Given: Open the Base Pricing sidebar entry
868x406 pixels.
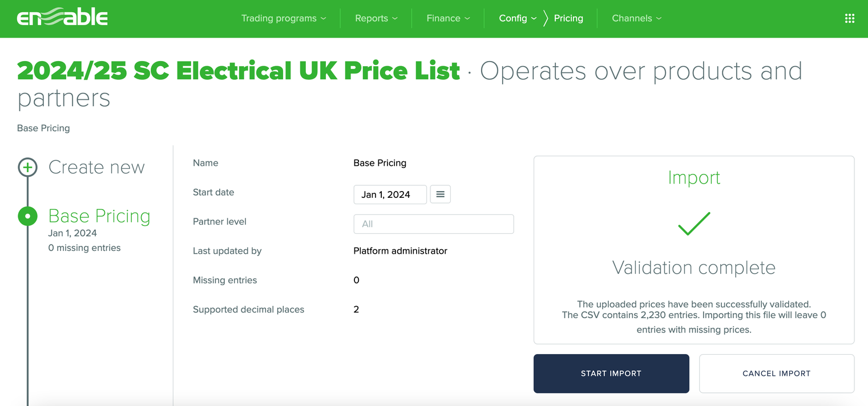Looking at the screenshot, I should tap(99, 216).
